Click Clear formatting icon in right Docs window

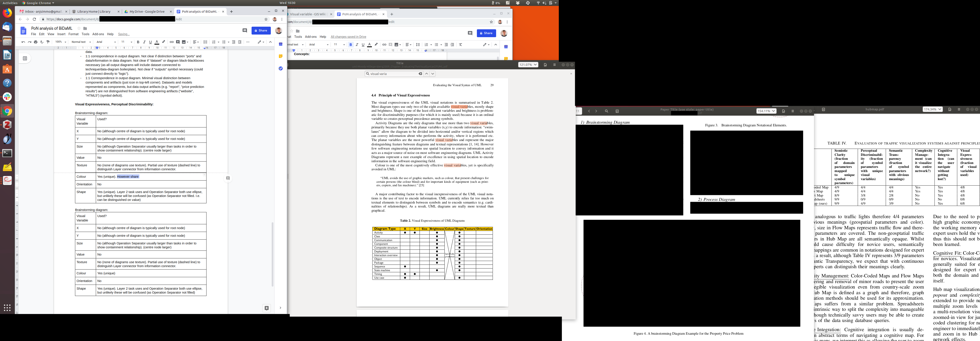[x=460, y=45]
